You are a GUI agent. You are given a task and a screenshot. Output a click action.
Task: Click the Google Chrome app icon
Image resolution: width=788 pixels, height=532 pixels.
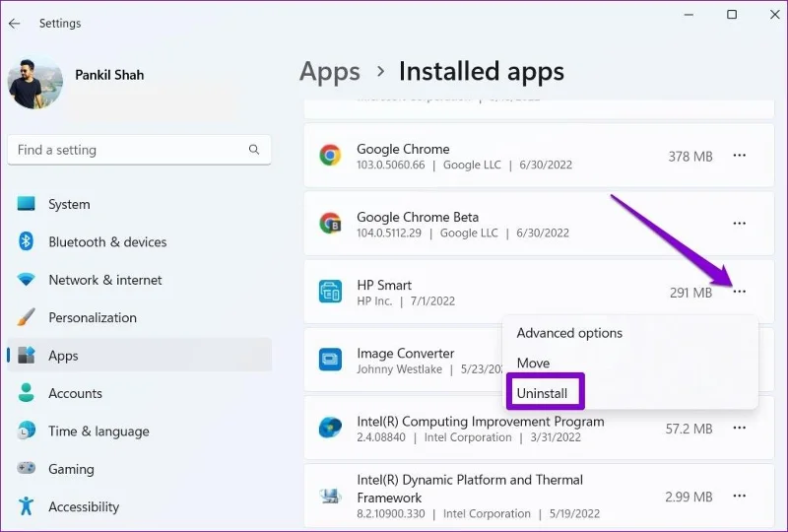pos(330,156)
